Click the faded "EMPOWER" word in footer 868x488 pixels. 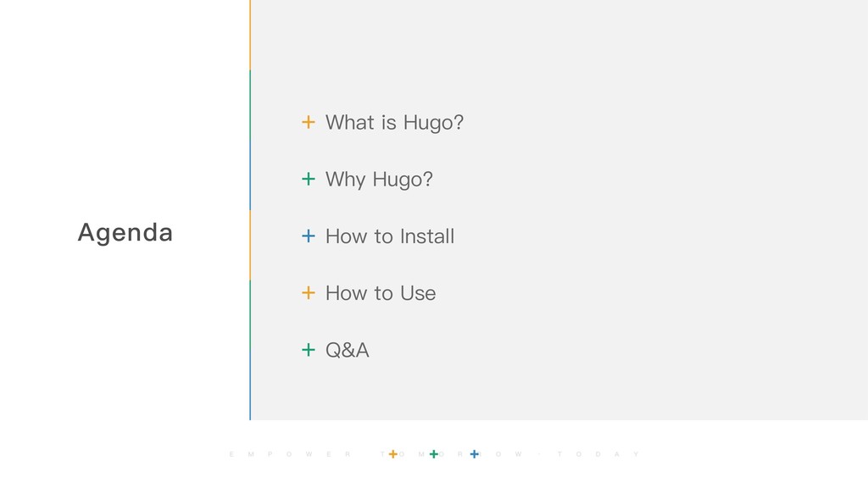coord(290,454)
